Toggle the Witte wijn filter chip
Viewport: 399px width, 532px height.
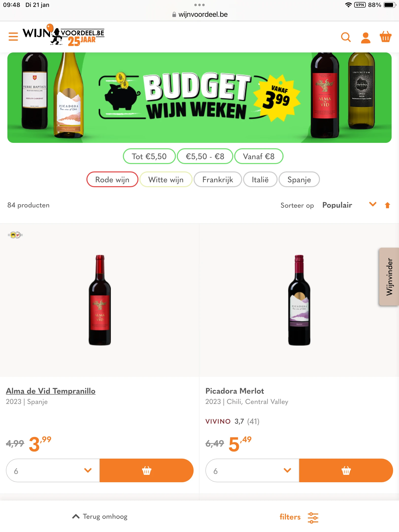[166, 180]
